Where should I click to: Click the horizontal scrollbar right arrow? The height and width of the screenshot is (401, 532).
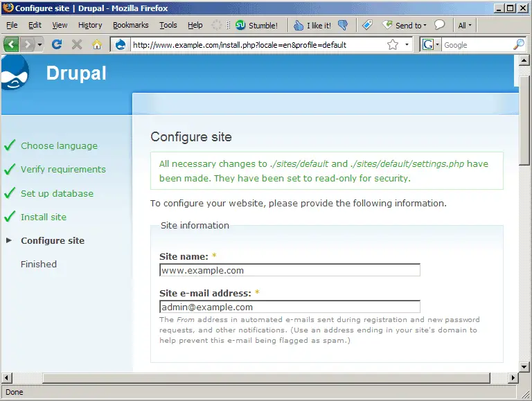click(x=513, y=377)
